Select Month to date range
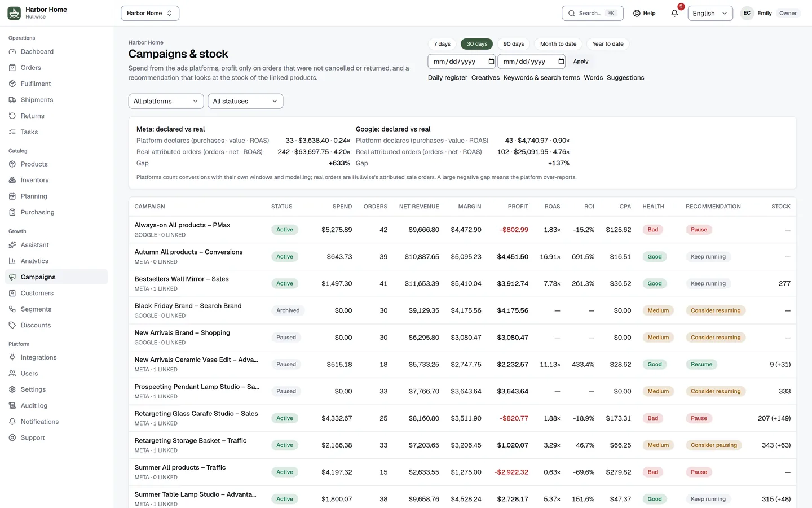 coord(558,44)
